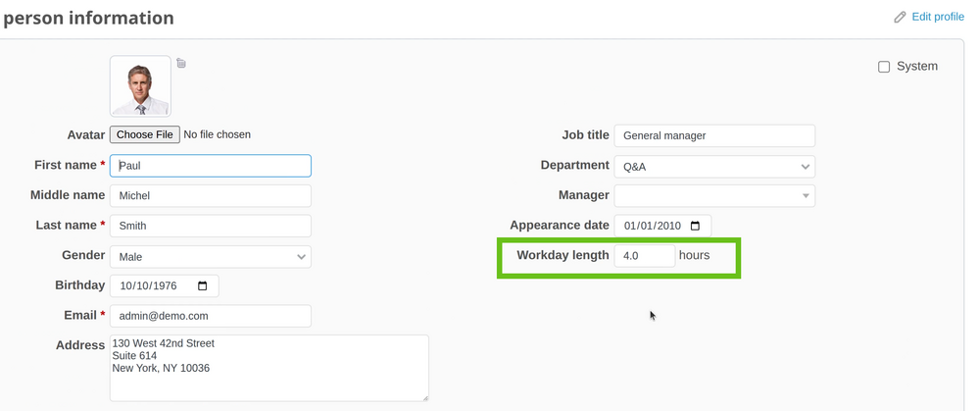Click the avatar photo thumbnail
The image size is (980, 411).
coord(140,86)
